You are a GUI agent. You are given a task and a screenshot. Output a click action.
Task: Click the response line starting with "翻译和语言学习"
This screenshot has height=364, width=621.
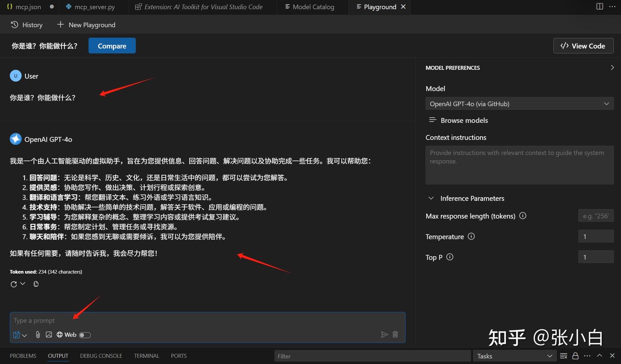pyautogui.click(x=122, y=197)
